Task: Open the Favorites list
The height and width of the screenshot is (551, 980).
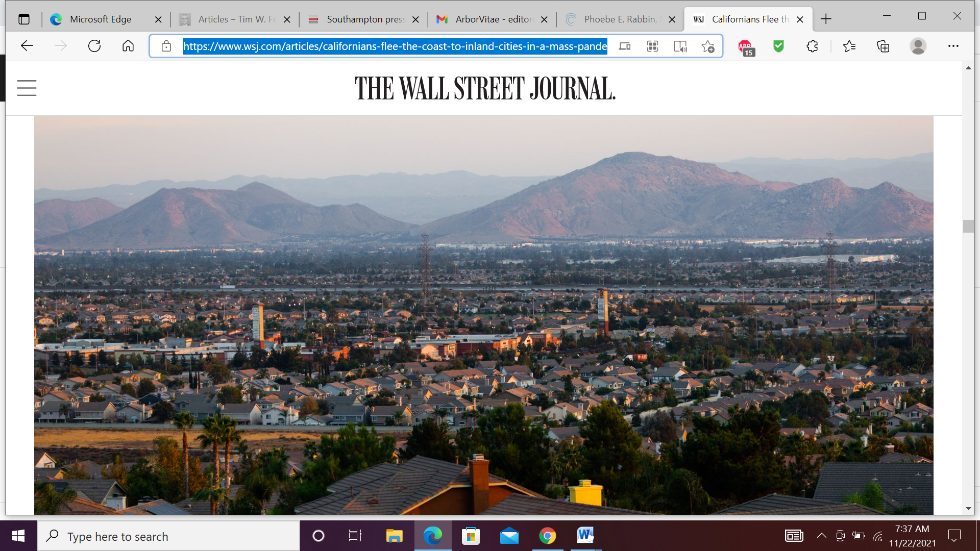Action: pos(849,46)
